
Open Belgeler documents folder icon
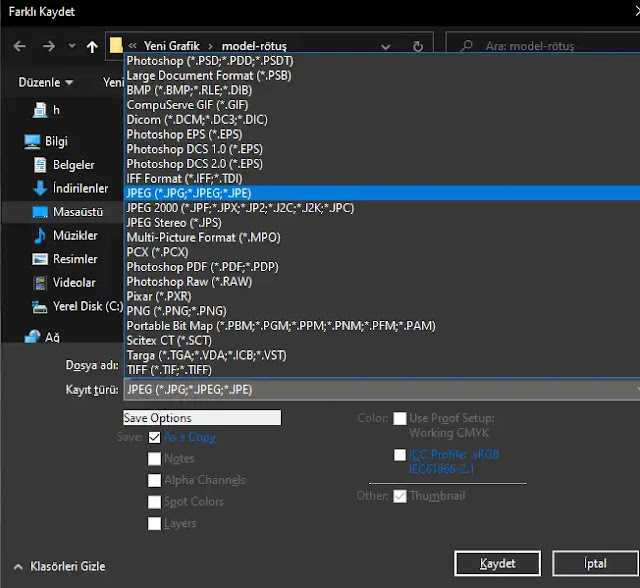click(x=40, y=165)
